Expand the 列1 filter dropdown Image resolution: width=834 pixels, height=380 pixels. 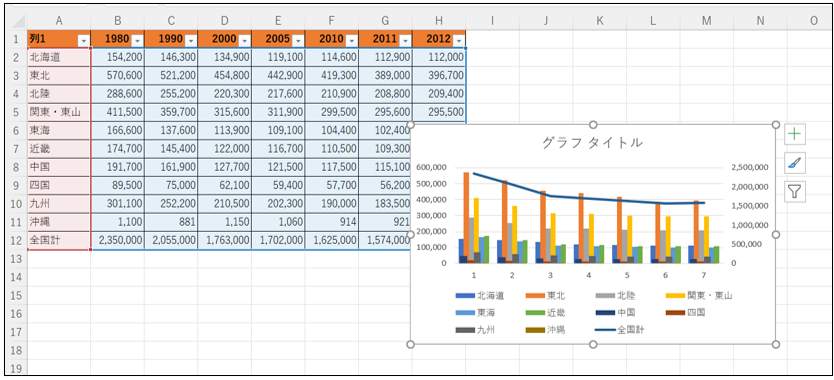[84, 40]
